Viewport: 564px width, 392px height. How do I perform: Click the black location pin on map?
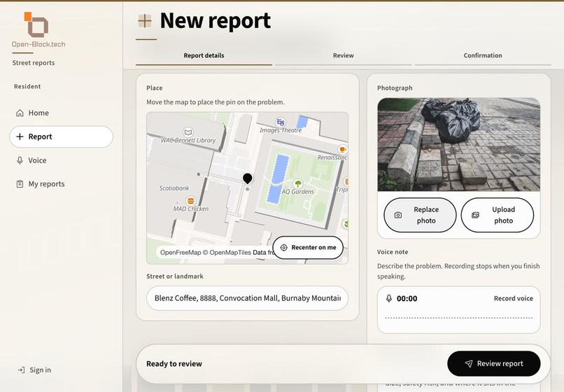pyautogui.click(x=248, y=179)
